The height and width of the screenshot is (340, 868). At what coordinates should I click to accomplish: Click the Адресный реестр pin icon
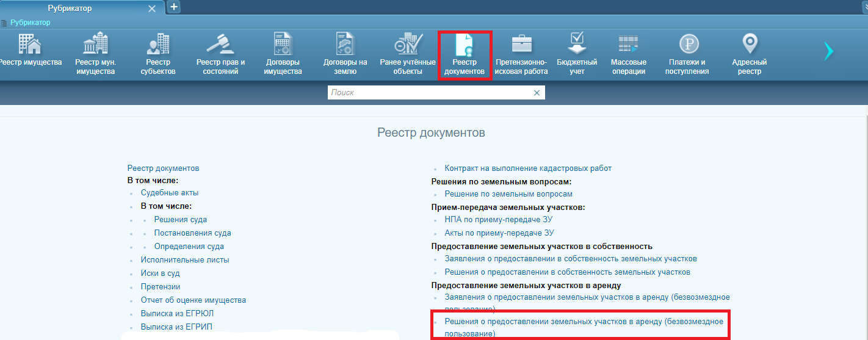tap(749, 45)
